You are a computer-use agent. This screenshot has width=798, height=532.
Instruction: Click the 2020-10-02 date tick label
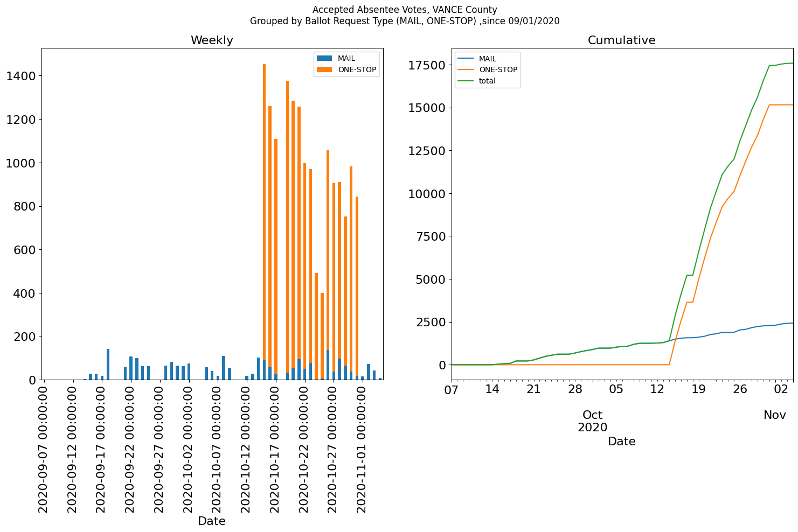click(x=188, y=448)
